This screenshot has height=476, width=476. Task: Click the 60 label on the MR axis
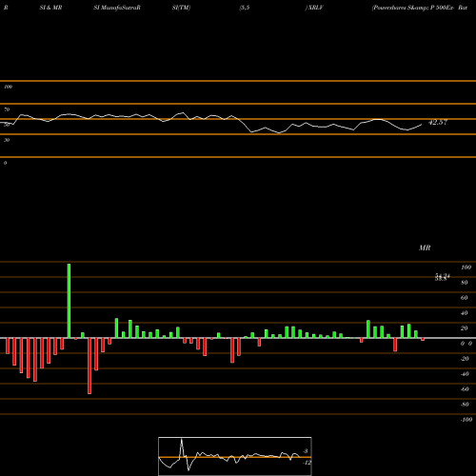pyautogui.click(x=465, y=298)
